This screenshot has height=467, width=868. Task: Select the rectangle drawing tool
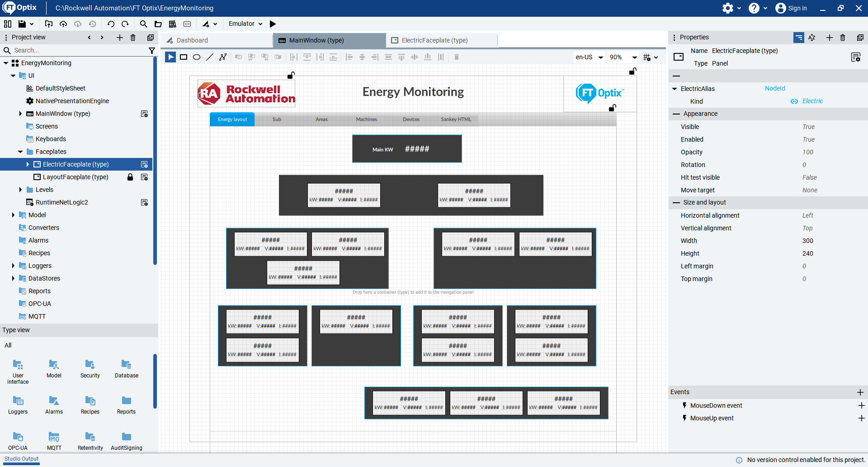pyautogui.click(x=184, y=57)
